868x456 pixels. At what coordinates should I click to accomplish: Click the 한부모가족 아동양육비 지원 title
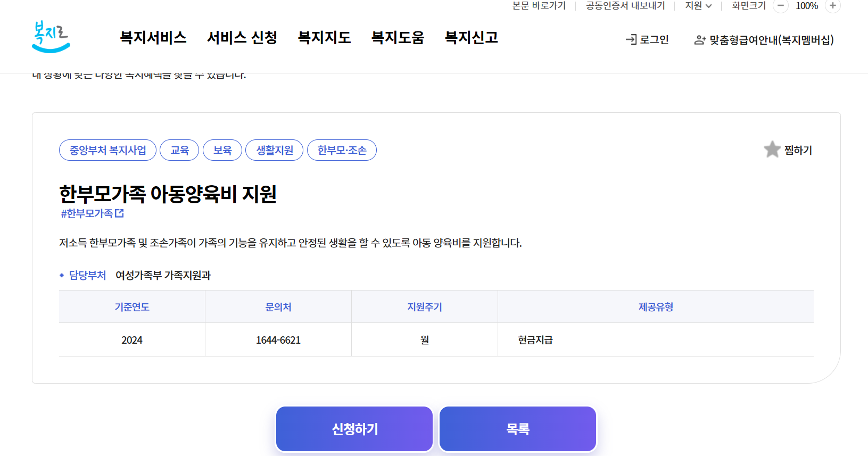coord(168,194)
